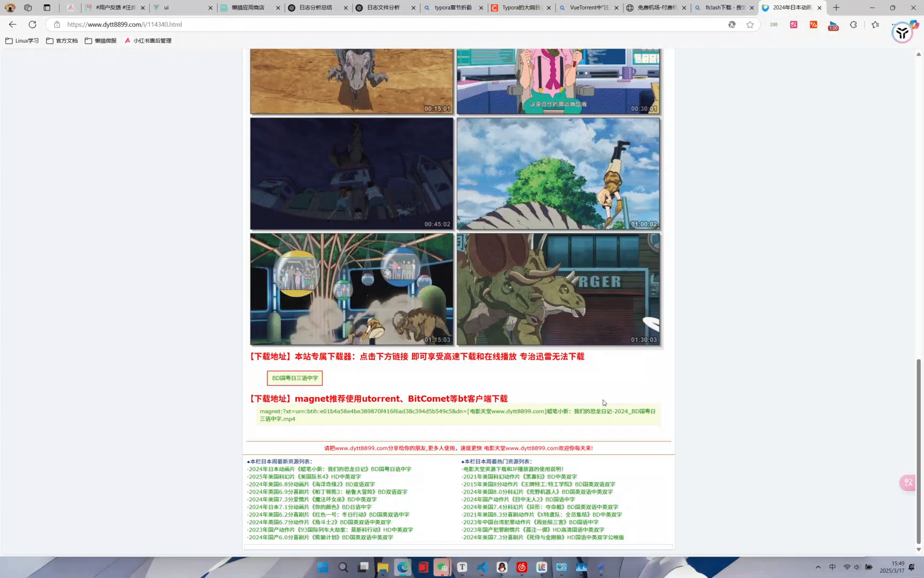This screenshot has height=578, width=924.
Task: Open the 01:30:03 triceratops screenshot thumbnail
Action: (x=558, y=289)
